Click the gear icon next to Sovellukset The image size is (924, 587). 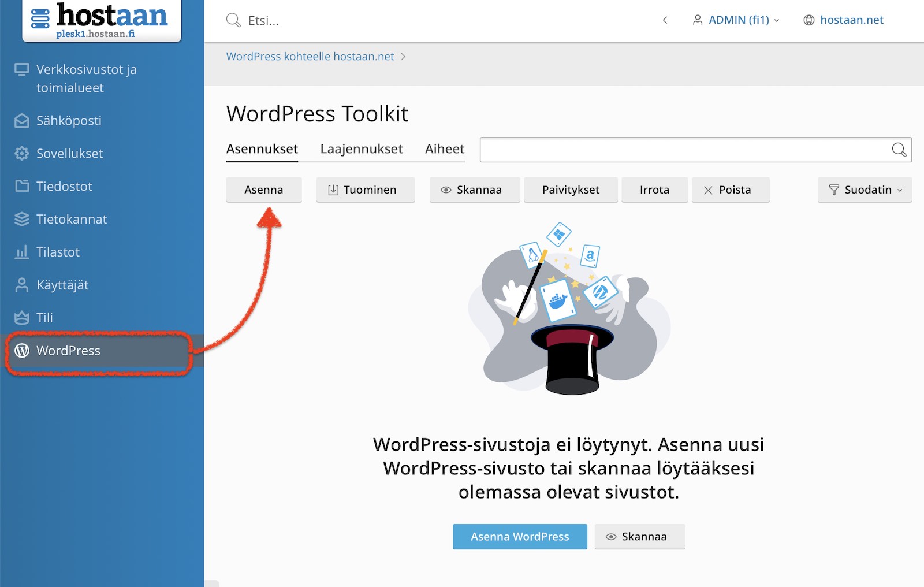click(22, 154)
